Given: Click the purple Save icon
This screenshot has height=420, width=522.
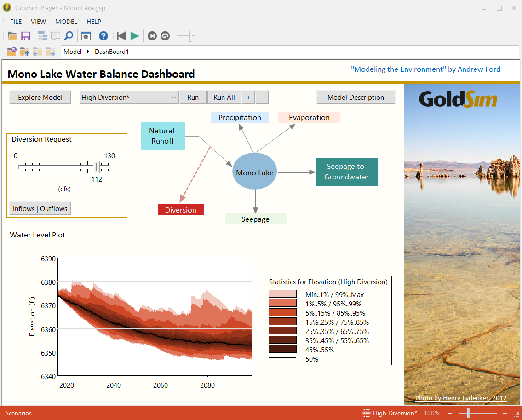Looking at the screenshot, I should pos(26,36).
